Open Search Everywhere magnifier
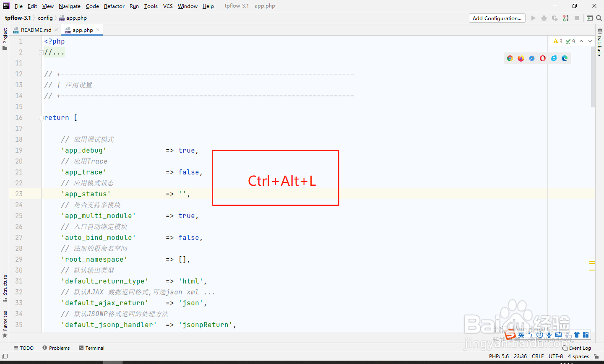Viewport: 604px width, 364px height. pos(599,18)
